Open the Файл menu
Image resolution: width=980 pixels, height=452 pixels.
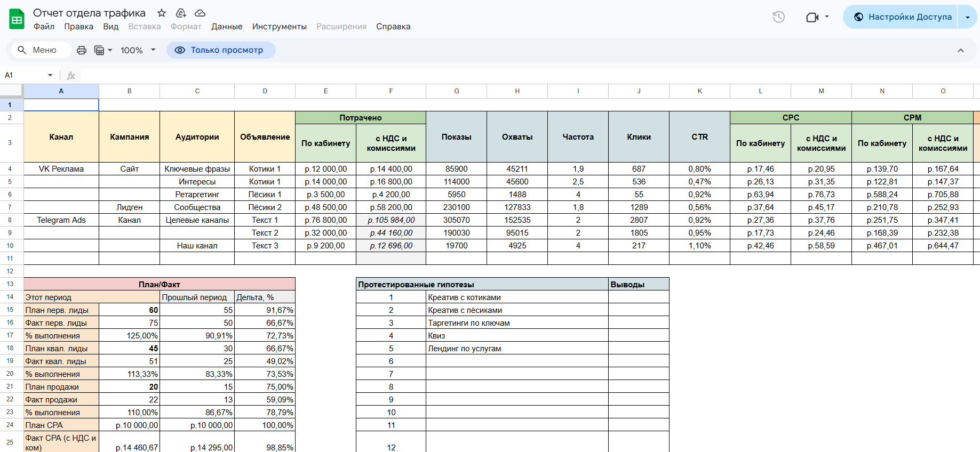[x=44, y=27]
